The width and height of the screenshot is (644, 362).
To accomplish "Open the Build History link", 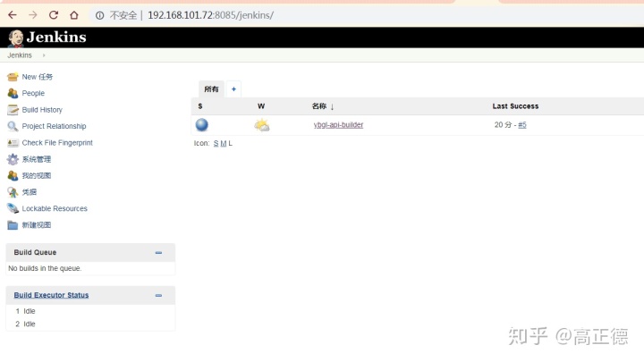I will click(x=42, y=110).
